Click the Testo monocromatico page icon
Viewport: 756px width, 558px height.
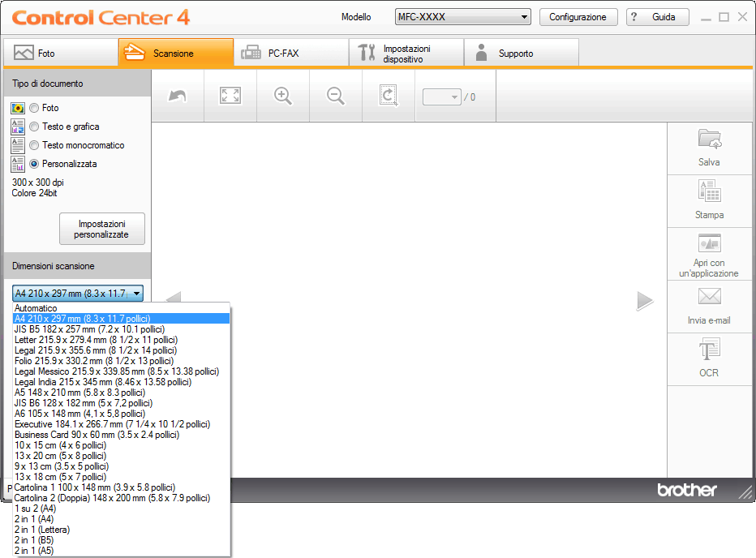pos(18,145)
